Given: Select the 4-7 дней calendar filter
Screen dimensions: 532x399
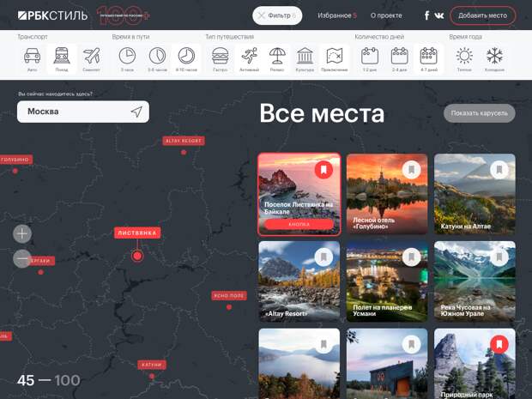Looking at the screenshot, I should [429, 59].
